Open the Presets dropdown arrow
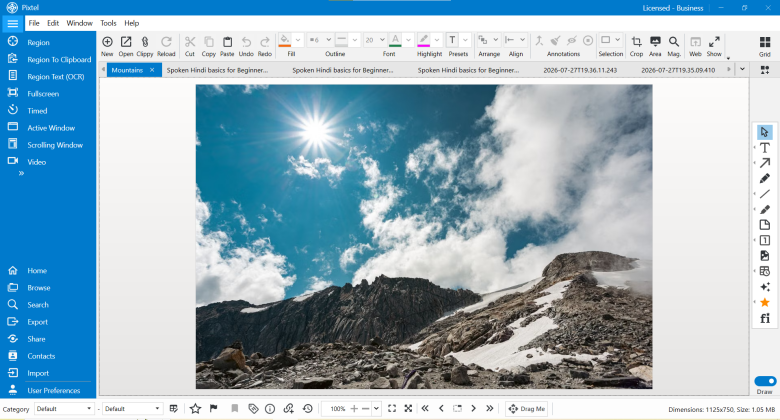This screenshot has height=420, width=780. [x=465, y=40]
